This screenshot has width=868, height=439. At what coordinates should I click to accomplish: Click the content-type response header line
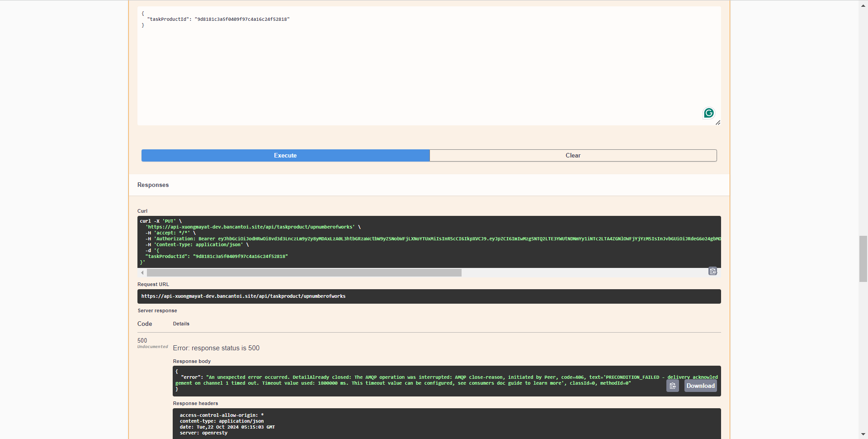coord(222,421)
